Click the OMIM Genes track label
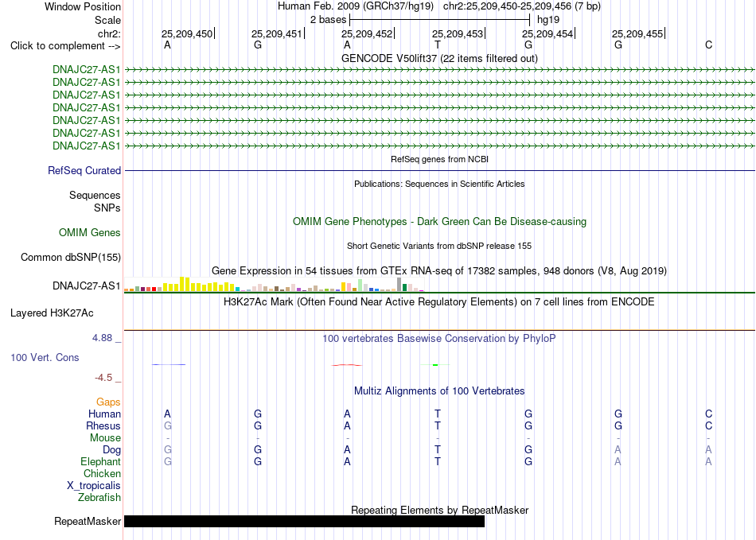The width and height of the screenshot is (756, 540). tap(90, 233)
